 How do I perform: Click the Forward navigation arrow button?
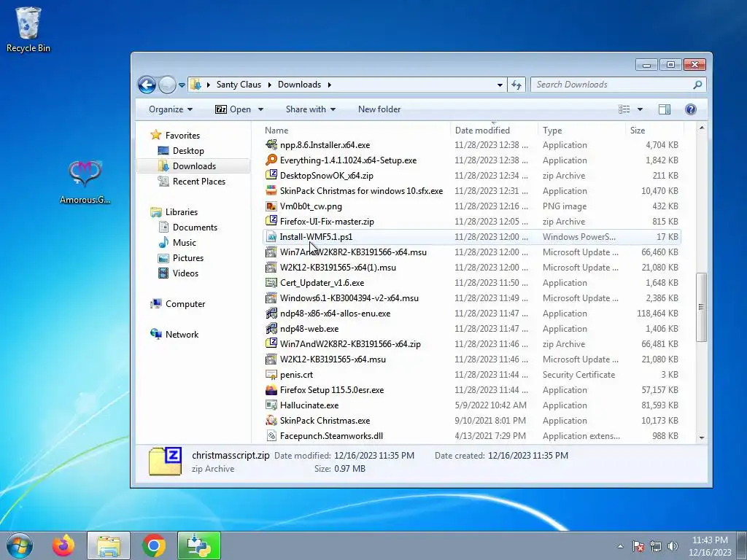167,85
